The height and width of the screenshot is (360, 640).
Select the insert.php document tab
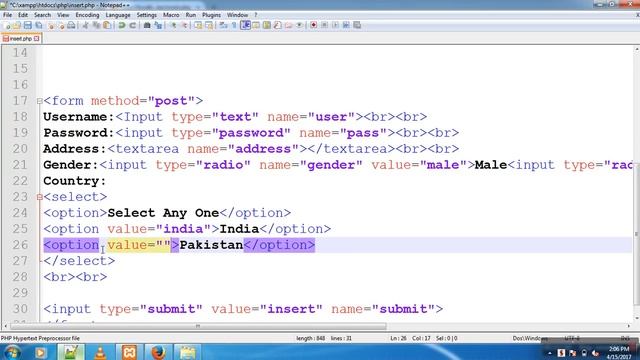[20, 38]
